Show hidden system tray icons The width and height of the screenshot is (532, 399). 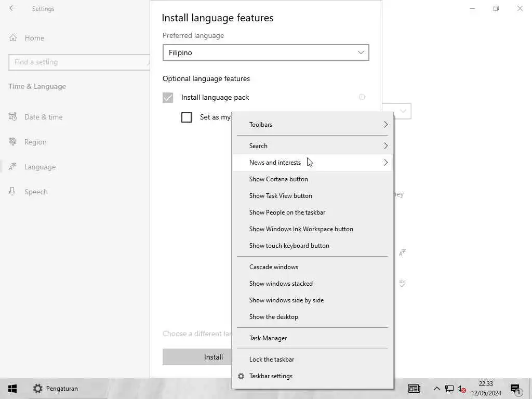pos(436,389)
